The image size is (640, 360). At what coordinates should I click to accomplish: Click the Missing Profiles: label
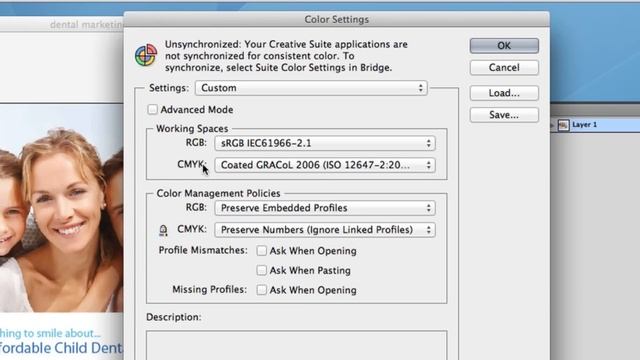[x=209, y=290]
